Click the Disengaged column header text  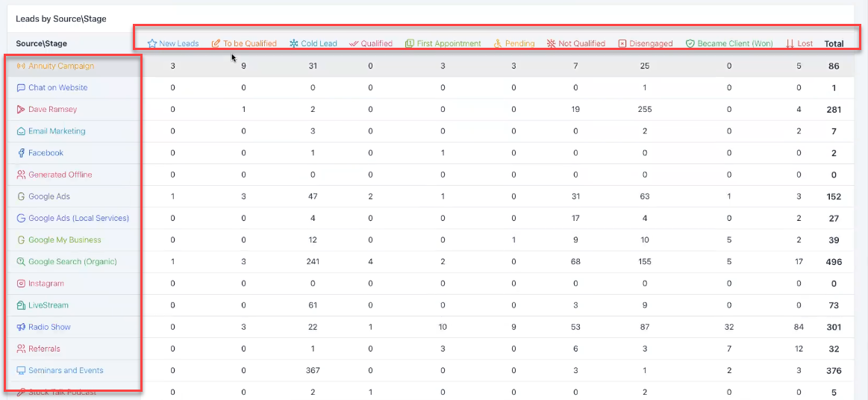pos(651,43)
